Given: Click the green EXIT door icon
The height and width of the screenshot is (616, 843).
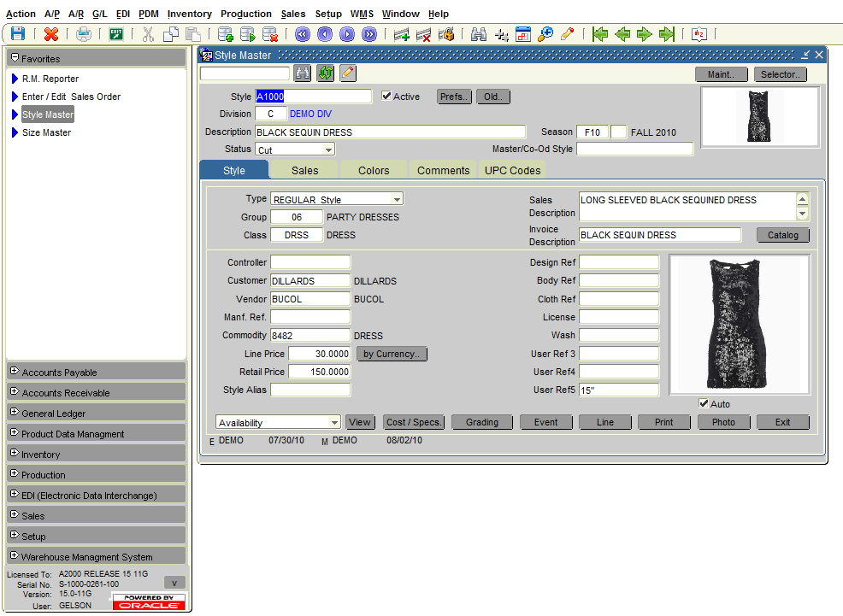Looking at the screenshot, I should coord(115,33).
